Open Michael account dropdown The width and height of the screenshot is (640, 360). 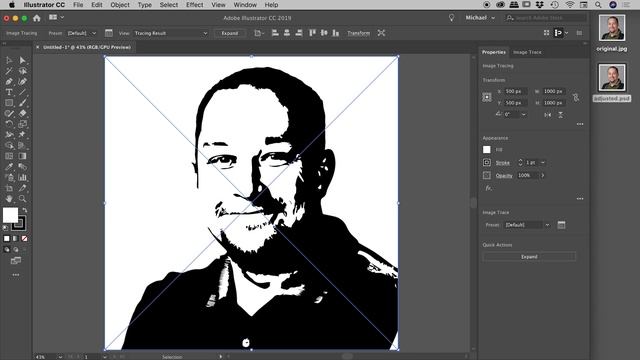(480, 18)
